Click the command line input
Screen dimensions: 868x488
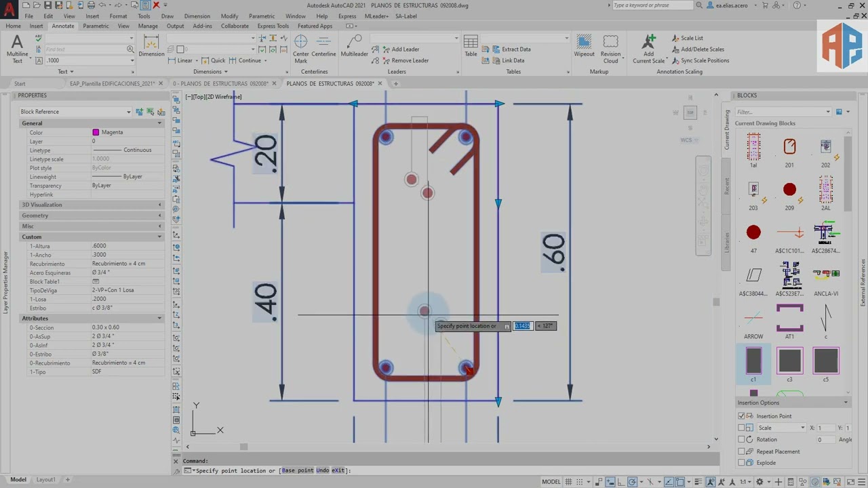tap(448, 470)
